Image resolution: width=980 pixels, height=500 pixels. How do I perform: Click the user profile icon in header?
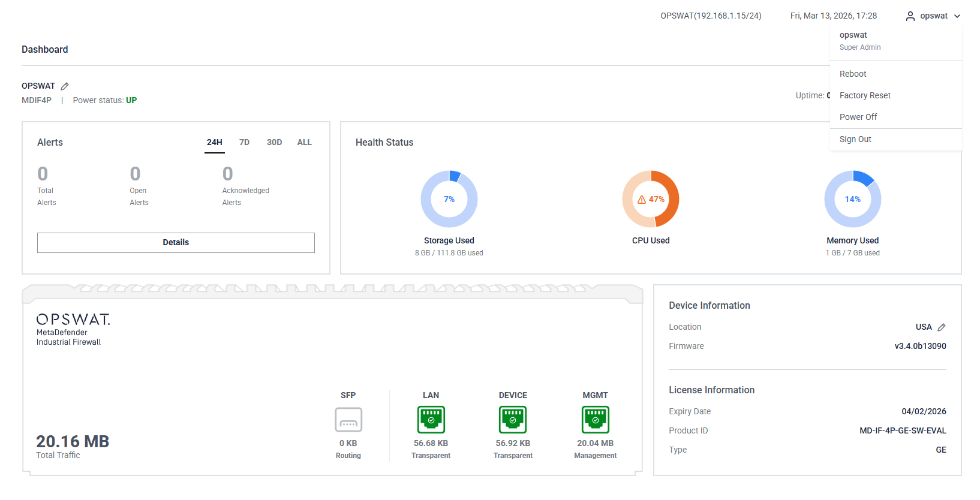click(910, 16)
